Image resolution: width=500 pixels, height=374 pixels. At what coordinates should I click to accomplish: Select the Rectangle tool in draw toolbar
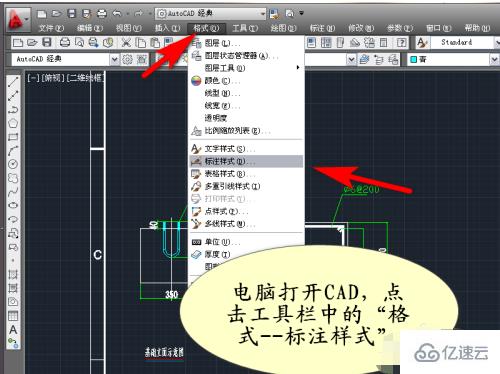point(13,137)
